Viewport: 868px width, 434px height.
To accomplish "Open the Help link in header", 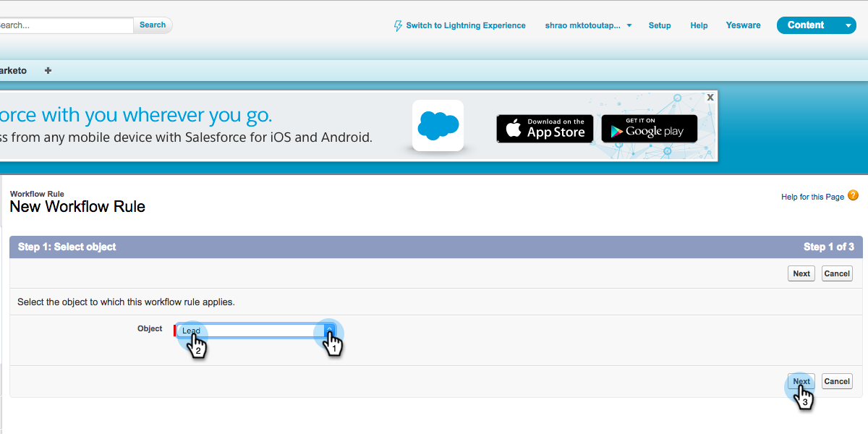I will [699, 25].
